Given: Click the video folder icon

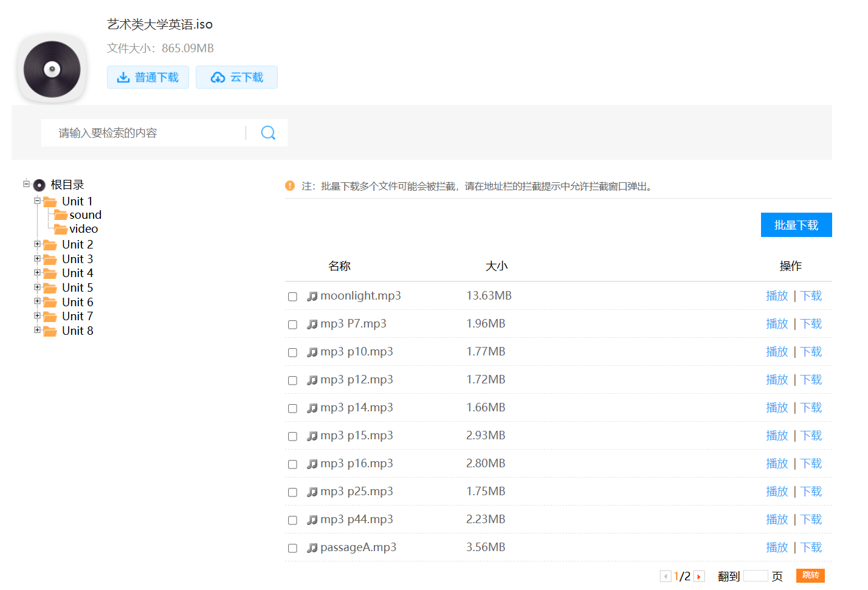Looking at the screenshot, I should pos(61,229).
